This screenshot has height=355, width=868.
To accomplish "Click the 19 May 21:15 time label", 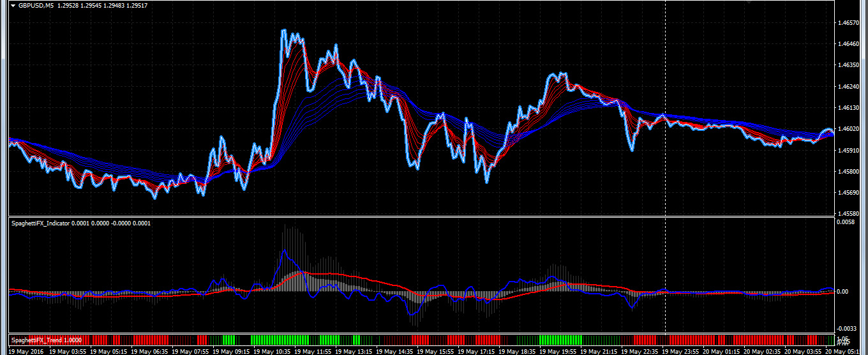I will point(599,351).
